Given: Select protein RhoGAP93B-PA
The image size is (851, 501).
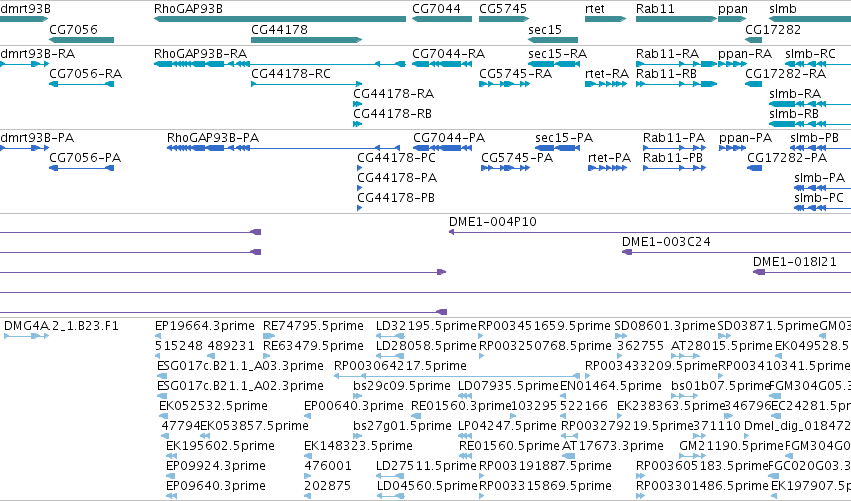Looking at the screenshot, I should pos(283,148).
